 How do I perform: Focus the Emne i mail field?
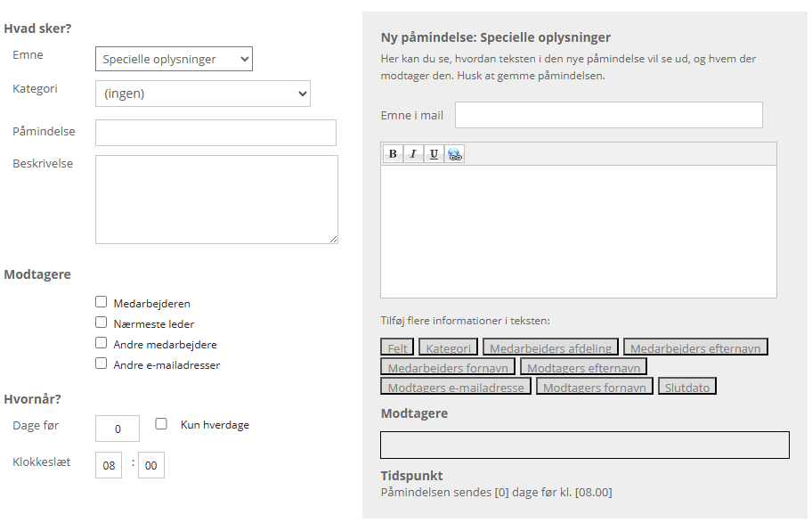[608, 115]
